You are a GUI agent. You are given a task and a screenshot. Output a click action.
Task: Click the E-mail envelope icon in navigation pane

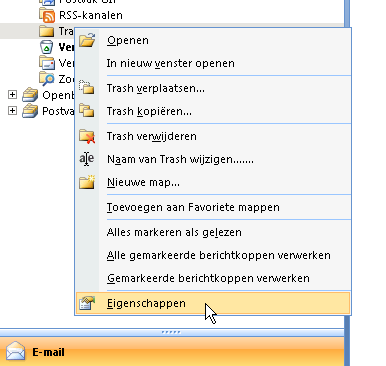pyautogui.click(x=16, y=352)
